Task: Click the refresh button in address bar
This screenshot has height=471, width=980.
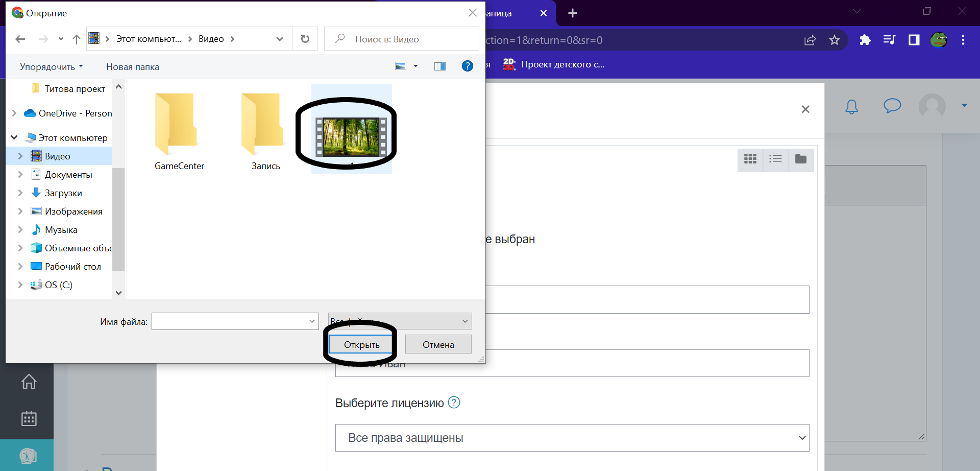Action: click(x=305, y=39)
